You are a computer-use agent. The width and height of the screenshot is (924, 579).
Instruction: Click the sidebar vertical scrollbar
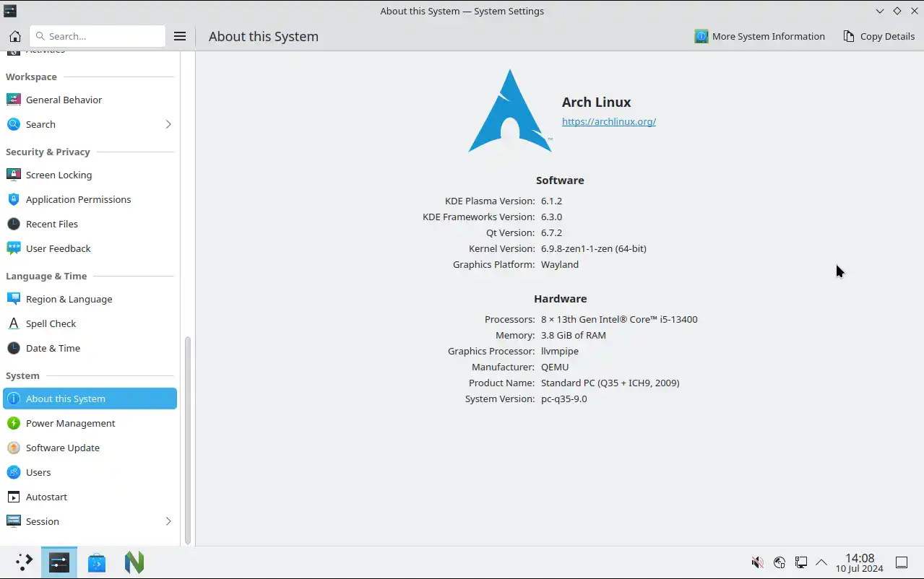188,440
